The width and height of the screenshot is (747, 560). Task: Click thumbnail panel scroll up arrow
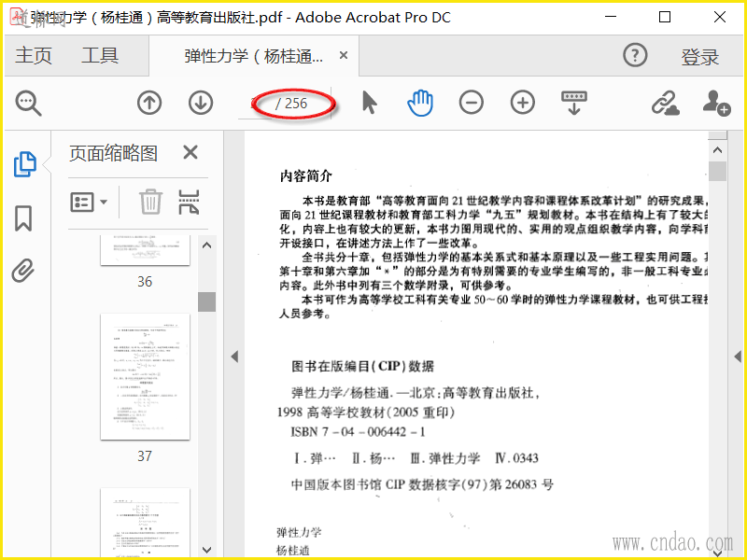coord(206,245)
